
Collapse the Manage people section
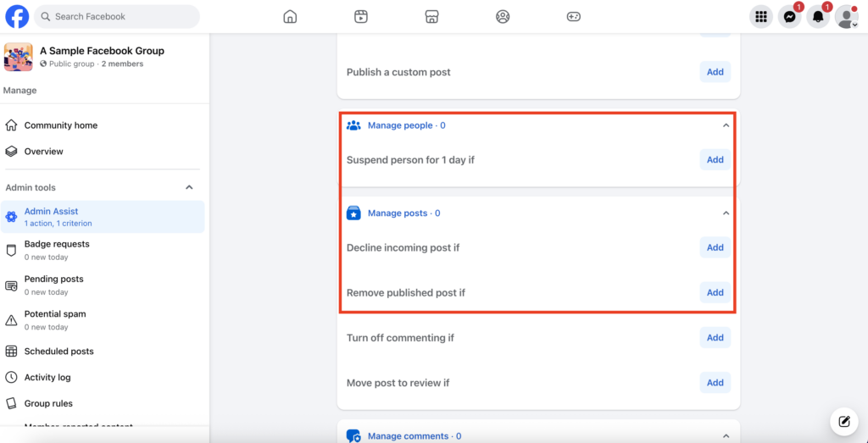pos(726,125)
